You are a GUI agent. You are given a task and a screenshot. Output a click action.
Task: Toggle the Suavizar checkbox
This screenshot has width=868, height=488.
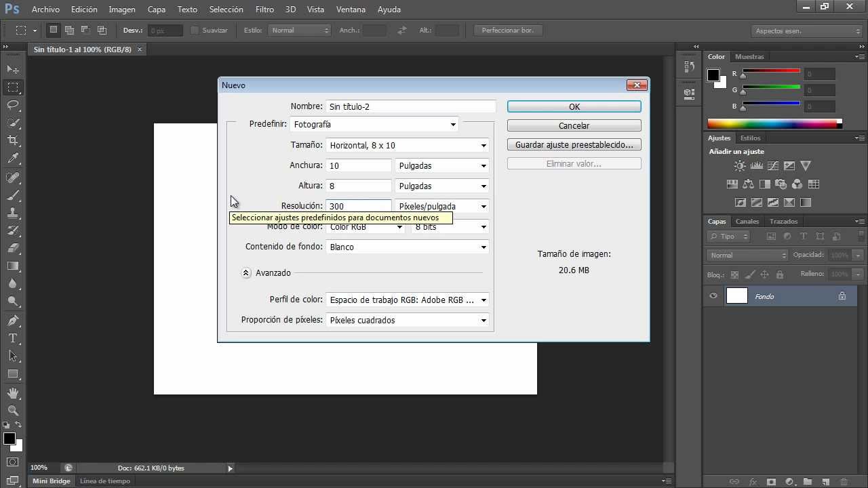point(195,30)
